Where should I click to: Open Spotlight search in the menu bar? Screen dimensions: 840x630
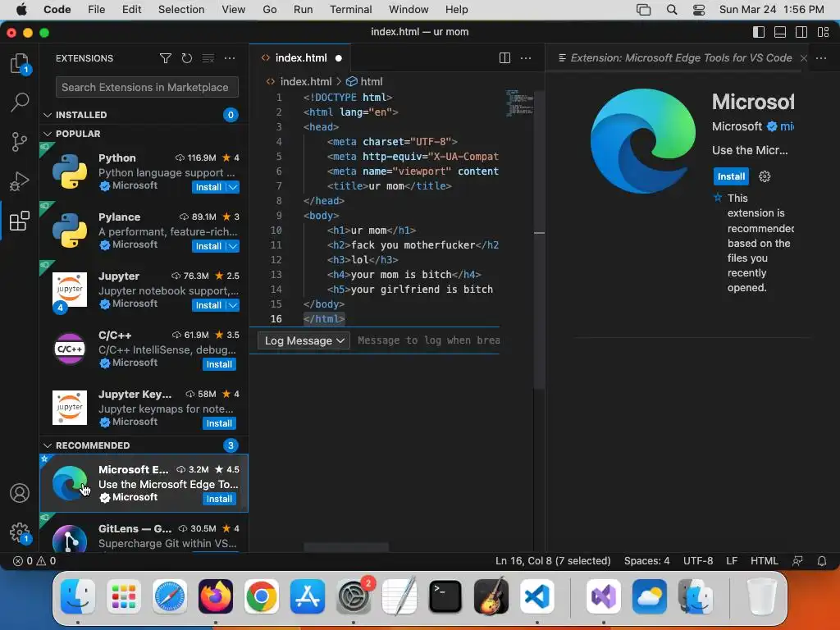(x=671, y=10)
